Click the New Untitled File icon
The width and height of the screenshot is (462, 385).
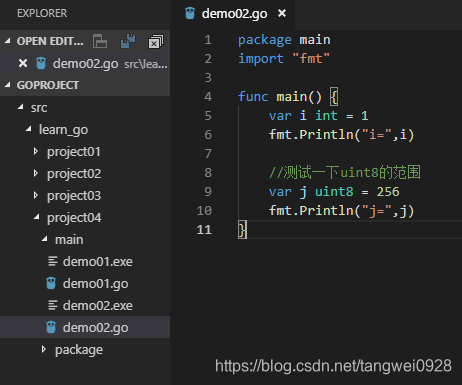pos(100,42)
